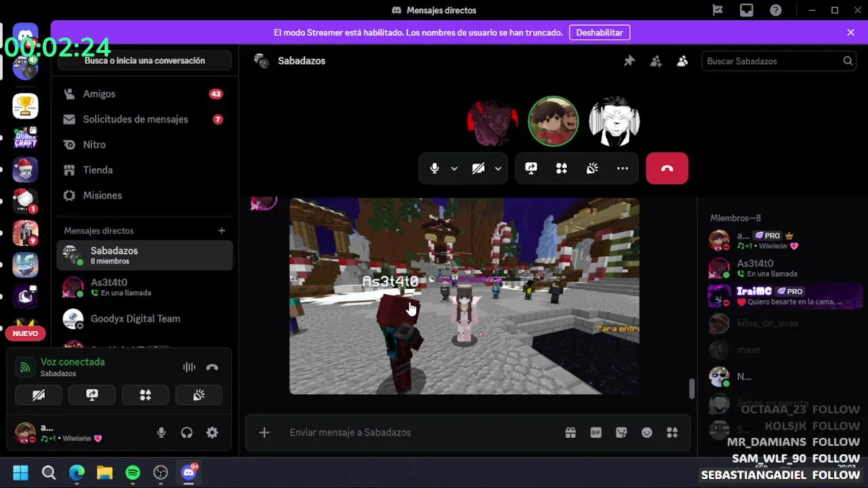Open attachment plus menu in message bar
This screenshot has width=868, height=488.
264,432
